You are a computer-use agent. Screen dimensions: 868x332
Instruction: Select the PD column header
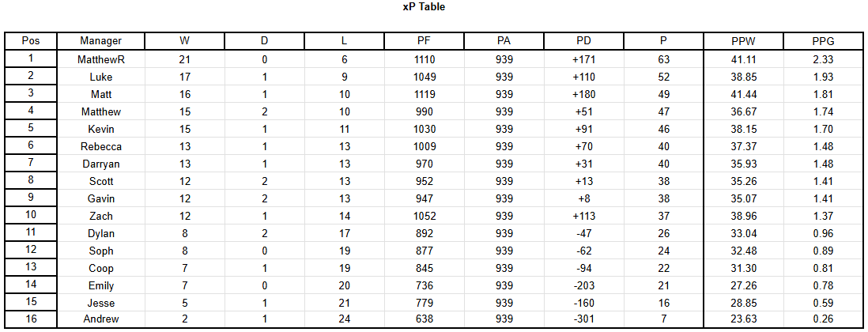click(x=583, y=41)
